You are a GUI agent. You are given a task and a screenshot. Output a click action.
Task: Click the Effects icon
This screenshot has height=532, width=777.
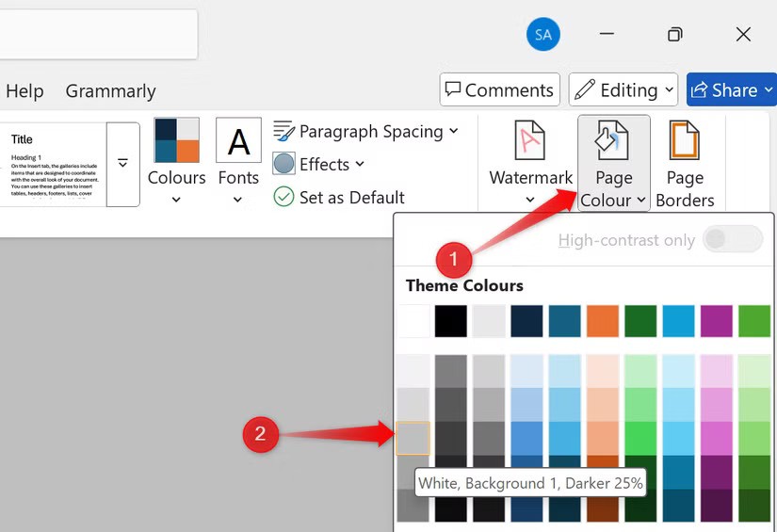(x=284, y=164)
